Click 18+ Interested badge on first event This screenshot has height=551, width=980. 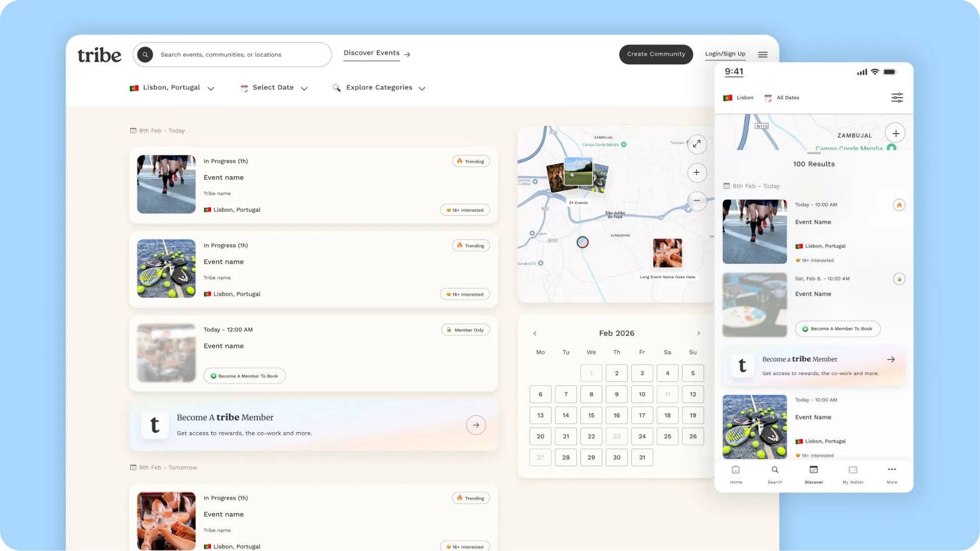point(465,210)
